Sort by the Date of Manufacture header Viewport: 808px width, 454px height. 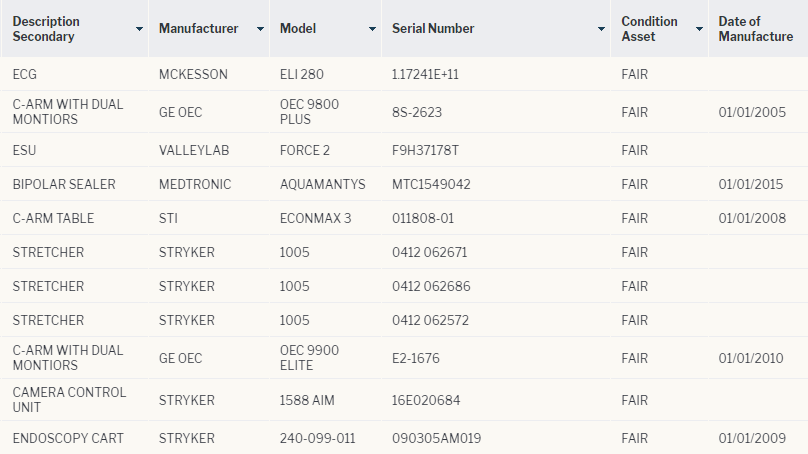pos(755,29)
